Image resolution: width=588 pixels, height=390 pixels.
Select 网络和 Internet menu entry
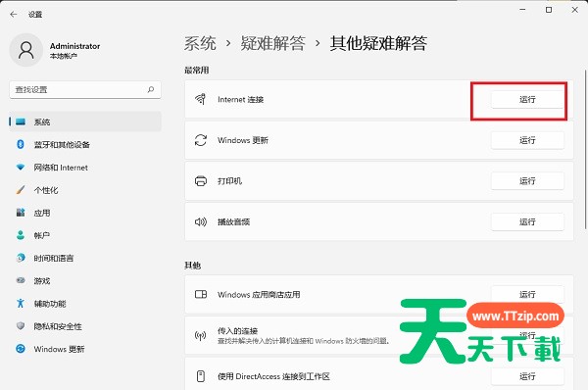pyautogui.click(x=85, y=168)
